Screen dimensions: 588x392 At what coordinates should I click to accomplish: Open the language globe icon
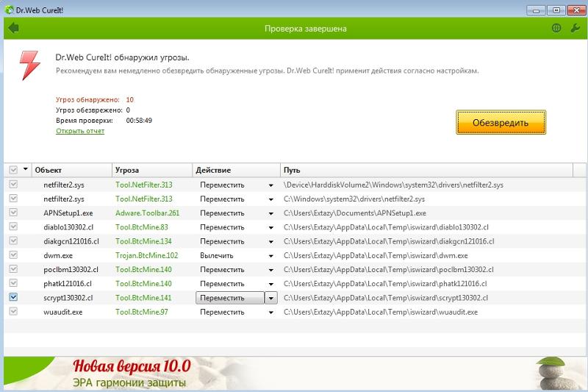(556, 28)
